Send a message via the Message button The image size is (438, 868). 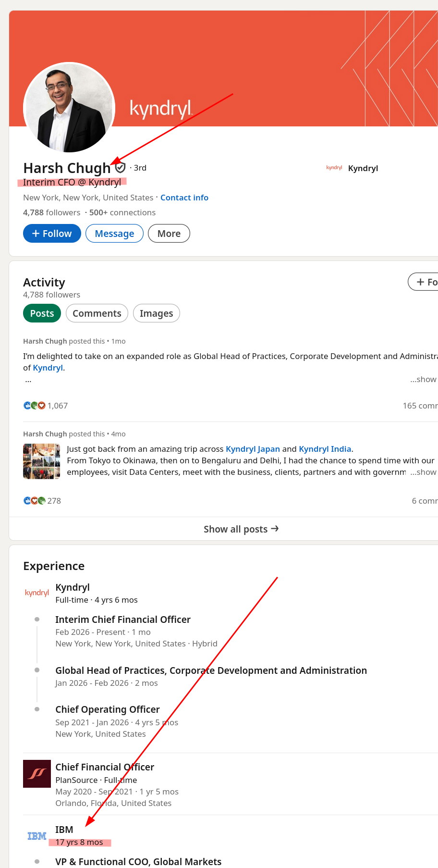[x=114, y=234]
